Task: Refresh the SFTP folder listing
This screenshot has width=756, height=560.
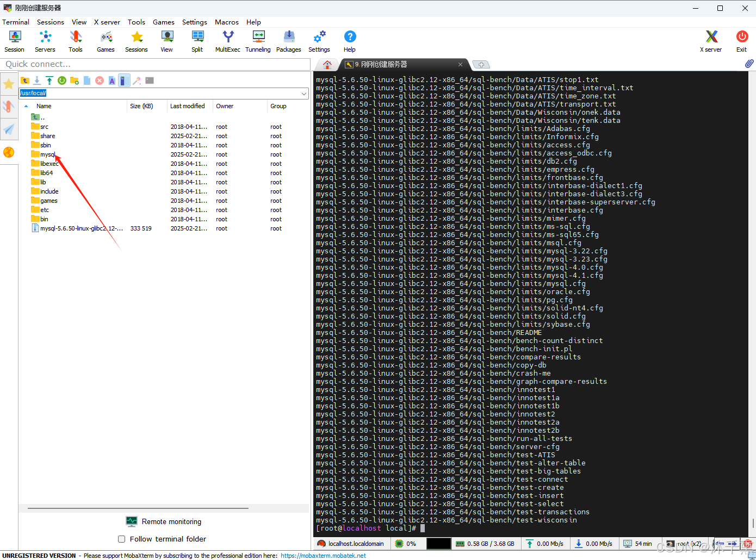Action: 62,80
